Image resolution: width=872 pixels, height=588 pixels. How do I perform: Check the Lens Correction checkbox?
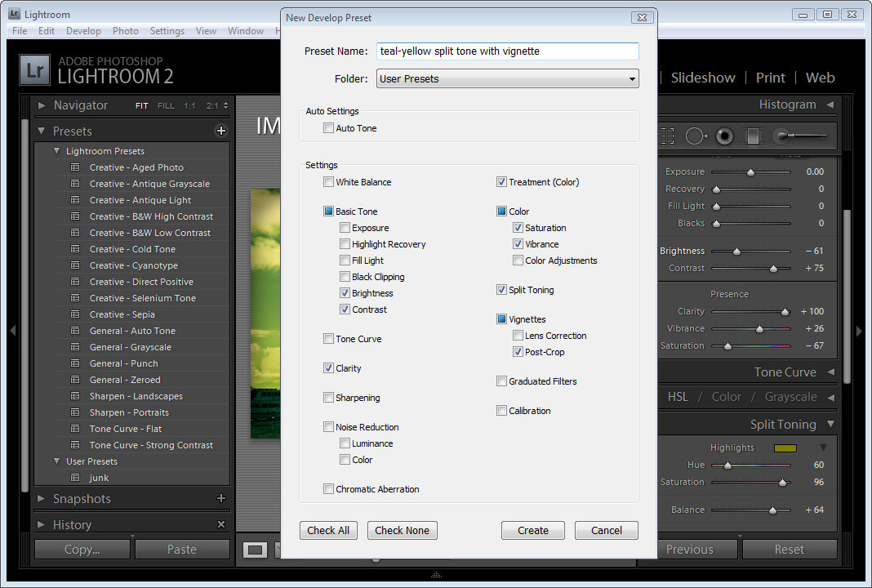pos(518,336)
